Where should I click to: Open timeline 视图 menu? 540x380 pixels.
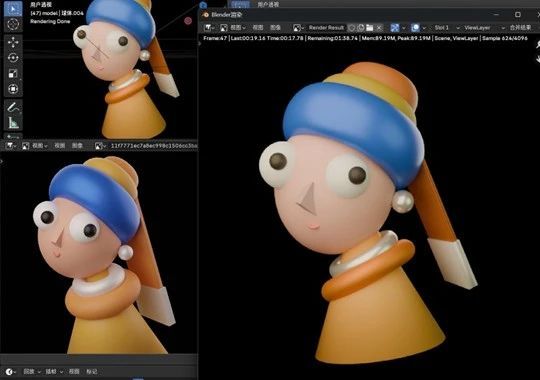point(74,372)
